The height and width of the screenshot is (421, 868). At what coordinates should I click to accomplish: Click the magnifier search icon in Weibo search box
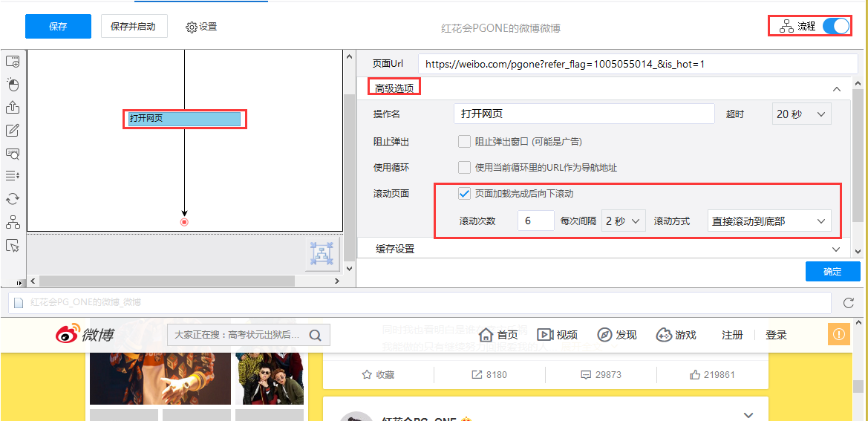[x=315, y=336]
